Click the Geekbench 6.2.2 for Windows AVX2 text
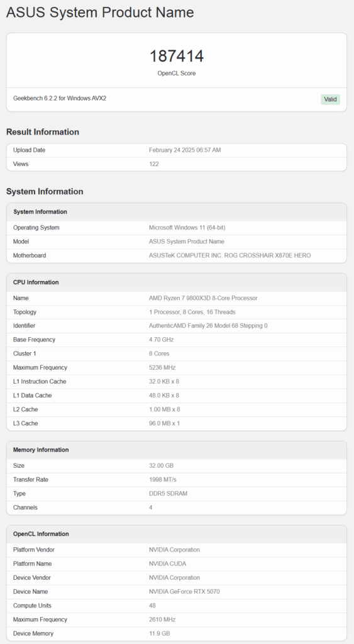This screenshot has height=644, width=354. (x=60, y=99)
